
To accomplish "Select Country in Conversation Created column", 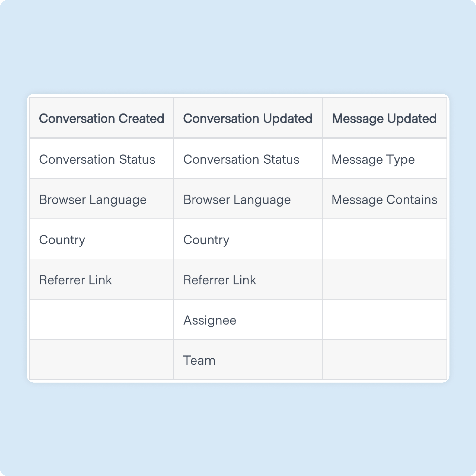I will coord(62,240).
